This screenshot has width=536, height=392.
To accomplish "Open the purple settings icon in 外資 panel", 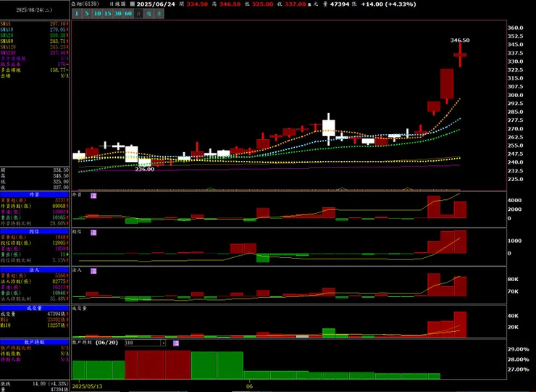I will tap(93, 196).
